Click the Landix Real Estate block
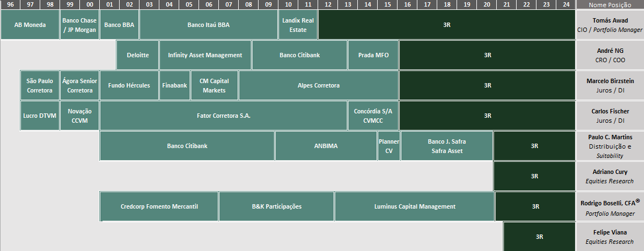Image resolution: width=644 pixels, height=251 pixels. 298,25
